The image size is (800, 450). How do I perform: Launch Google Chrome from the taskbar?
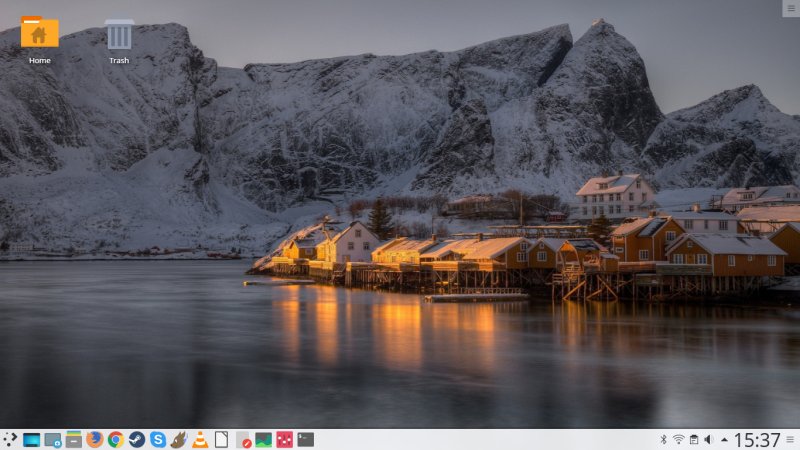point(116,440)
